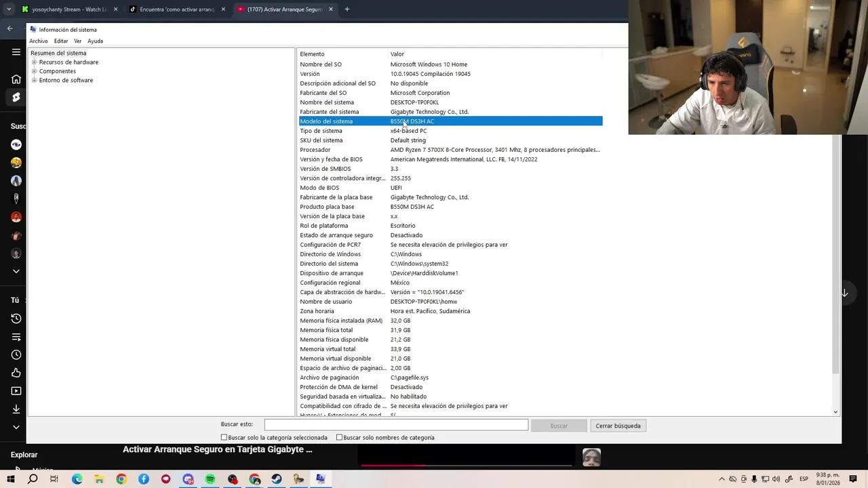Expand Recursos de hardware tree node
The height and width of the screenshot is (488, 868).
click(x=34, y=62)
